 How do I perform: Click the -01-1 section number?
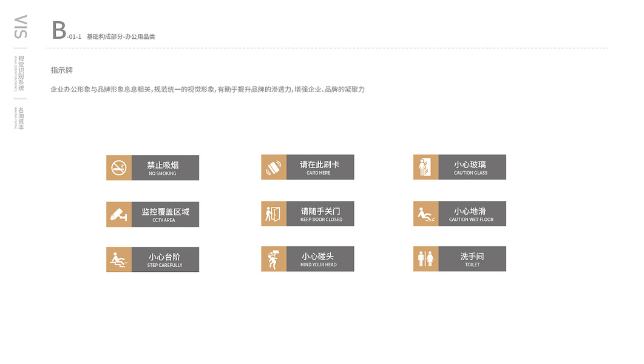pos(74,36)
